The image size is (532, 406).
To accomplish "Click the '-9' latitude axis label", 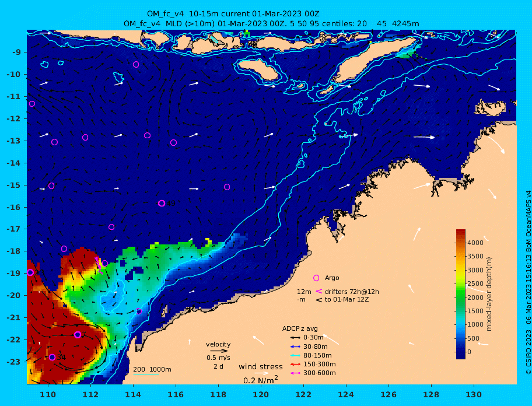I will point(16,52).
